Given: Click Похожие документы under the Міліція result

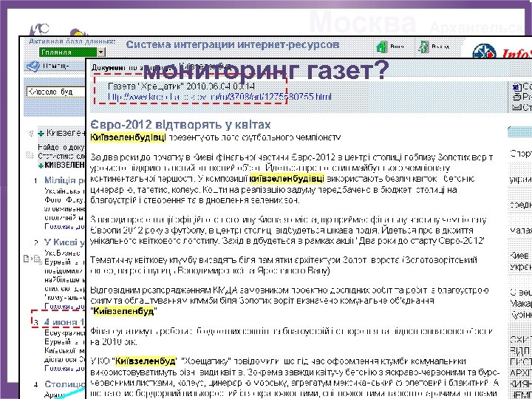Looking at the screenshot, I should click(x=64, y=225).
